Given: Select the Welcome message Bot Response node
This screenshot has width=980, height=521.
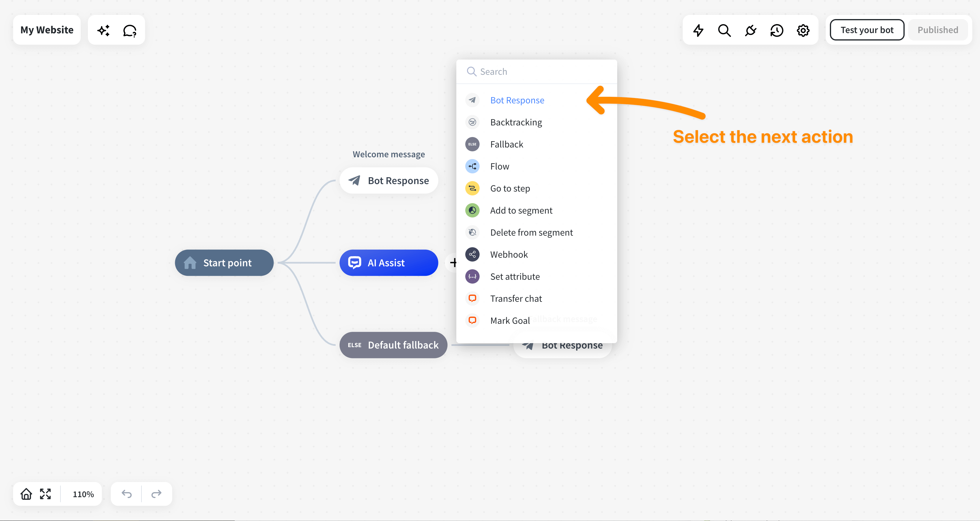Looking at the screenshot, I should pyautogui.click(x=388, y=181).
